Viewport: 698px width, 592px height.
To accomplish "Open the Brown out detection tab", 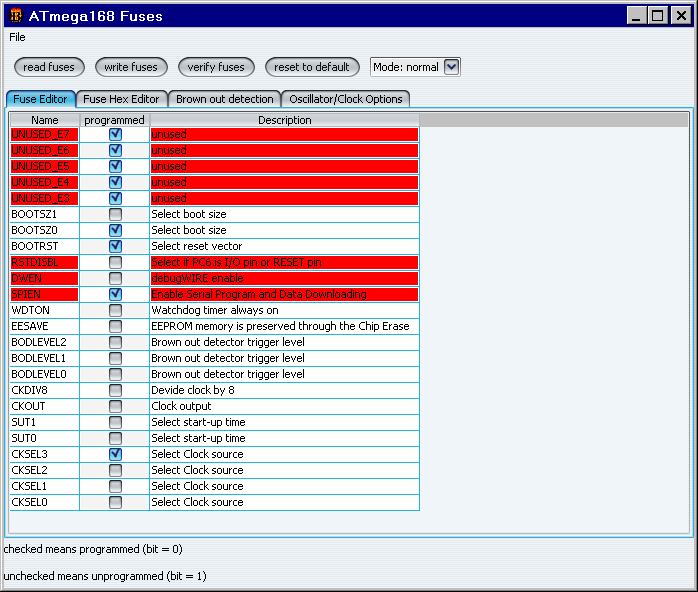I will [225, 99].
